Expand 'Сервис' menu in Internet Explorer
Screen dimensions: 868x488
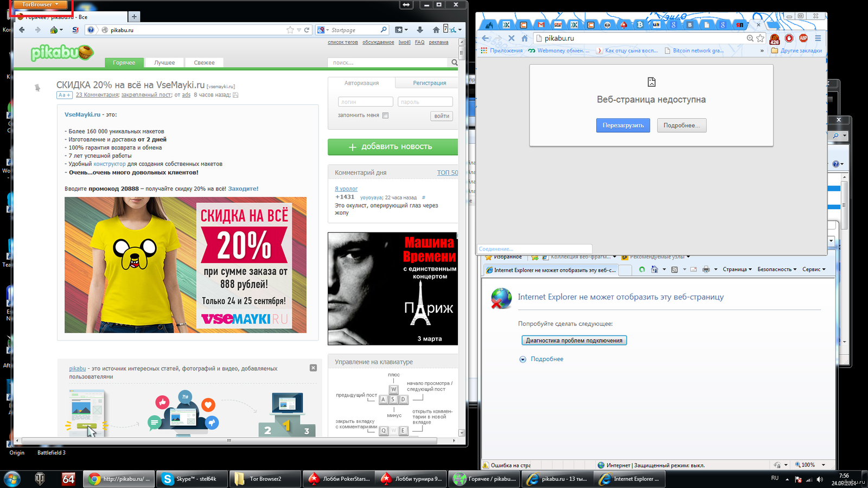814,269
